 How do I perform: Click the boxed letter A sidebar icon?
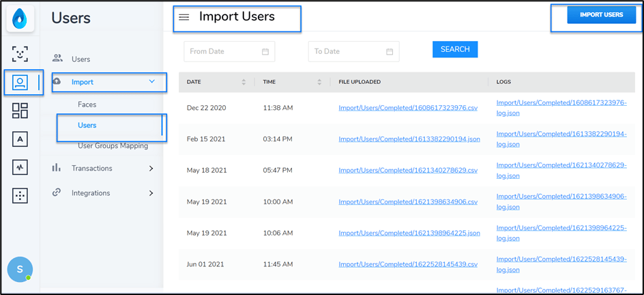(20, 139)
